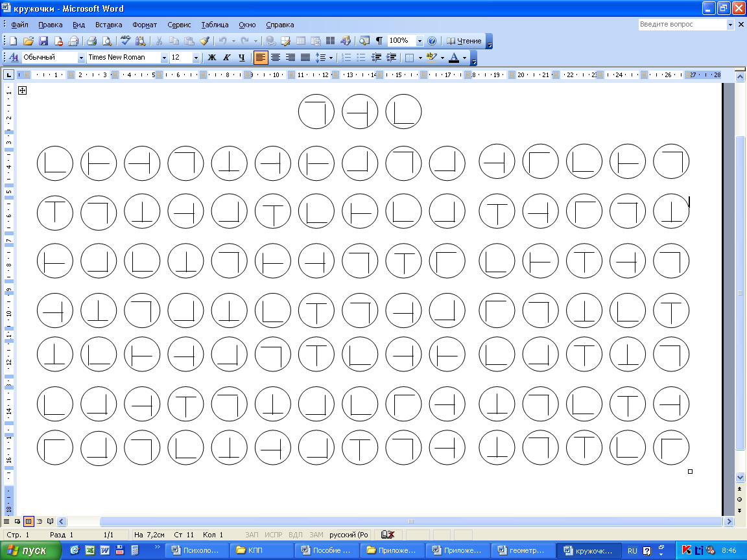
Task: Click the spelling status icon in status bar
Action: click(388, 535)
